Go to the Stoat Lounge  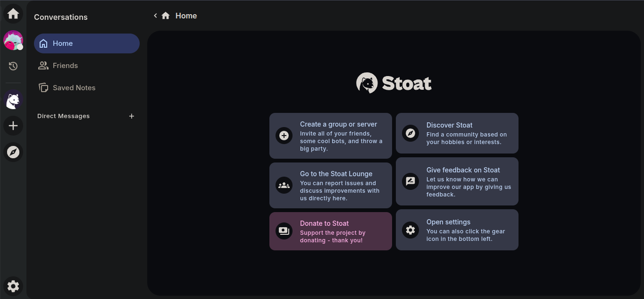pos(330,185)
